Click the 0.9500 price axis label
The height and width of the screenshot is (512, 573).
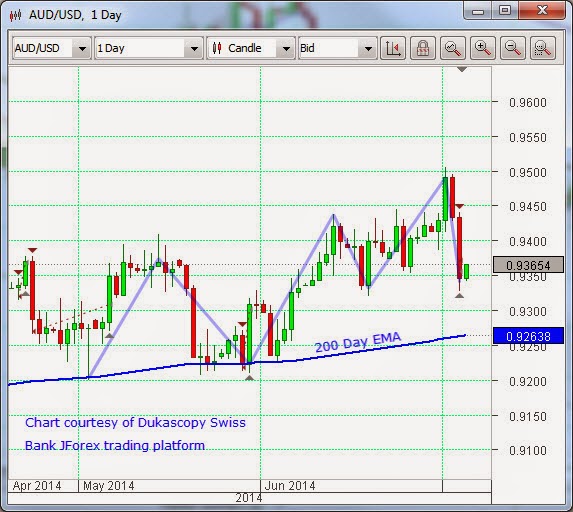click(528, 172)
